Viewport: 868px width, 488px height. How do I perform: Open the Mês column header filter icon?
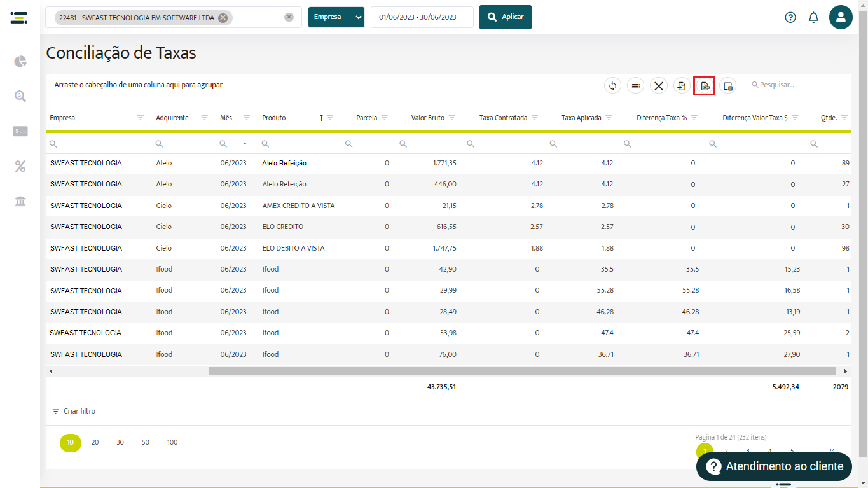coord(247,118)
